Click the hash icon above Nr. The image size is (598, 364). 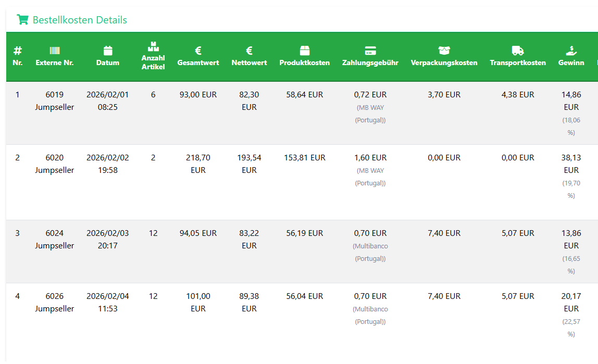[18, 51]
